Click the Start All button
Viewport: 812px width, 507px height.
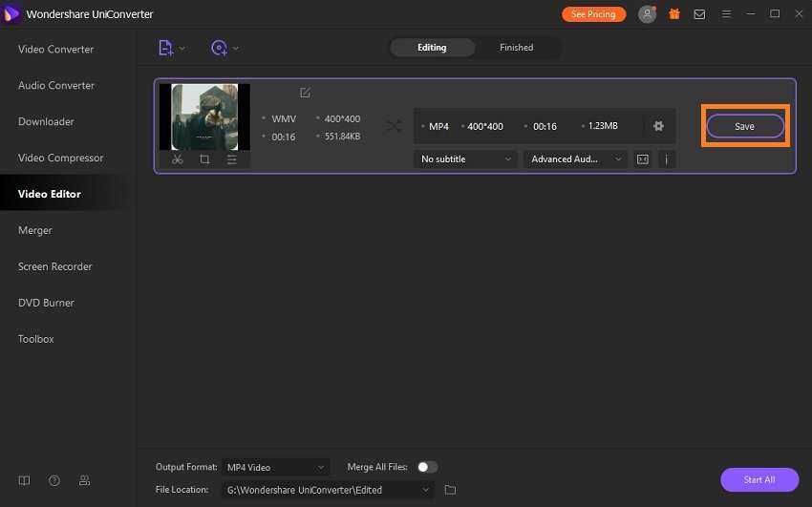(x=759, y=479)
